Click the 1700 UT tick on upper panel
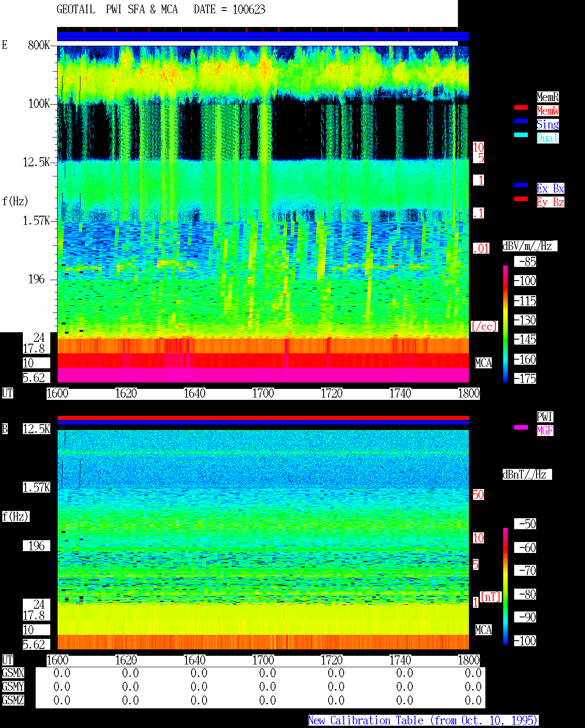 tap(263, 393)
